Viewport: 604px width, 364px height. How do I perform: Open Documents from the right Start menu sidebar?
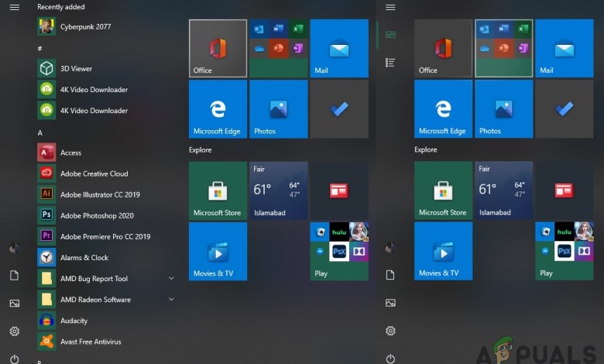(390, 275)
